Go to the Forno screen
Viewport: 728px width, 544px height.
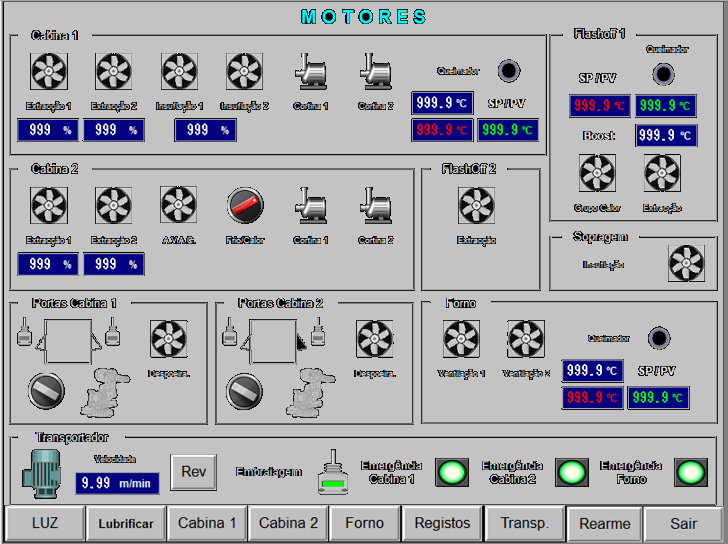pyautogui.click(x=364, y=523)
